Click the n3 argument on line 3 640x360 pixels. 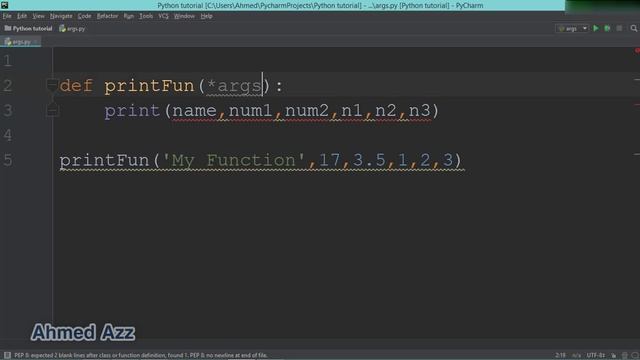click(x=420, y=111)
